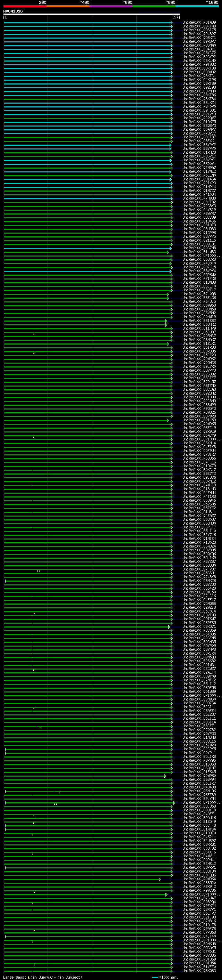This screenshot has width=222, height=980.
Task: Open hit UniRef100_A2XVY3
Action: click(x=199, y=114)
